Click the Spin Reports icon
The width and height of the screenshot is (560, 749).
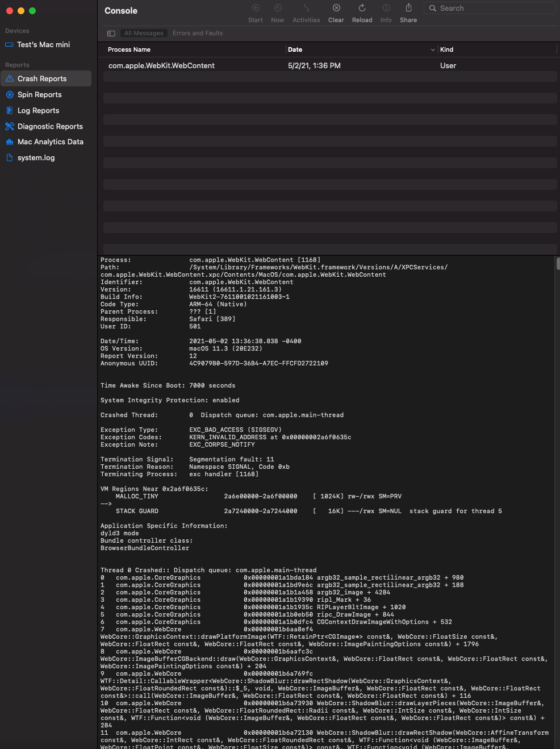click(x=10, y=94)
